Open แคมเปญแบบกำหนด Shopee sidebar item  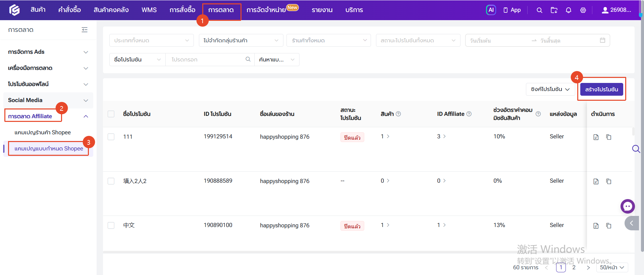(x=49, y=148)
